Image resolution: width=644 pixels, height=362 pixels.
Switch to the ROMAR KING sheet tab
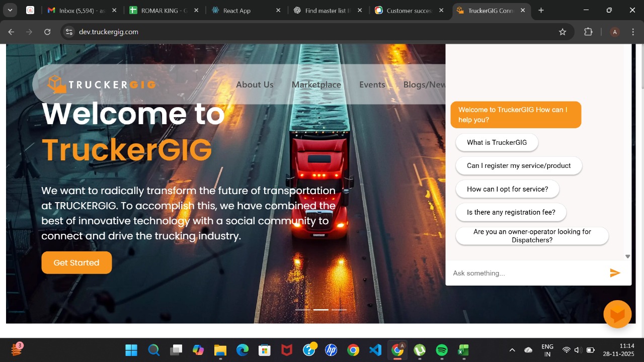164,10
